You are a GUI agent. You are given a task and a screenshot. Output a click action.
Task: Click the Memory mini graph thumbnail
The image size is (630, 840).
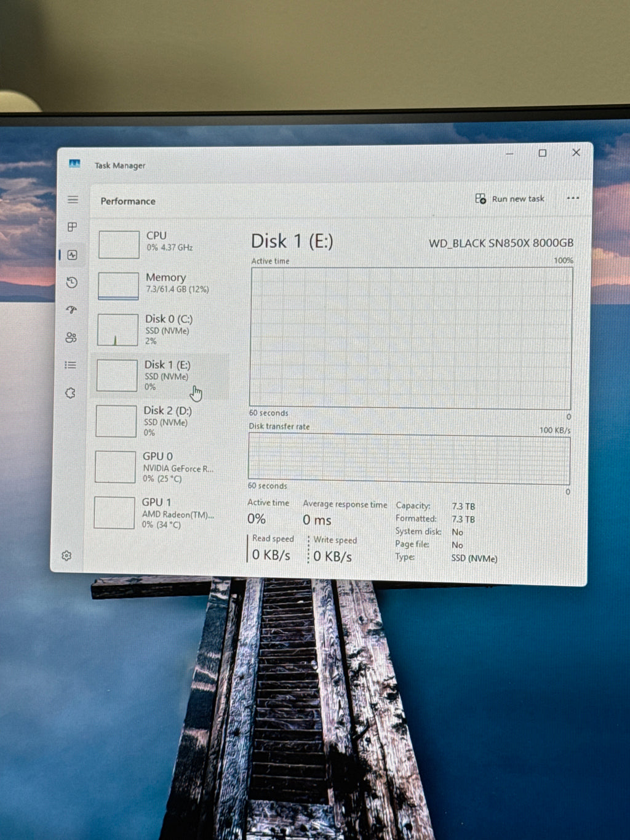point(118,286)
